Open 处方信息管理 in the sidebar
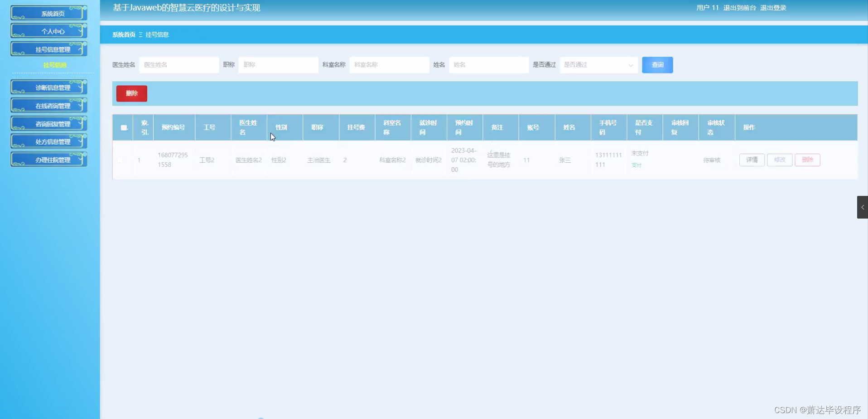 pos(48,141)
